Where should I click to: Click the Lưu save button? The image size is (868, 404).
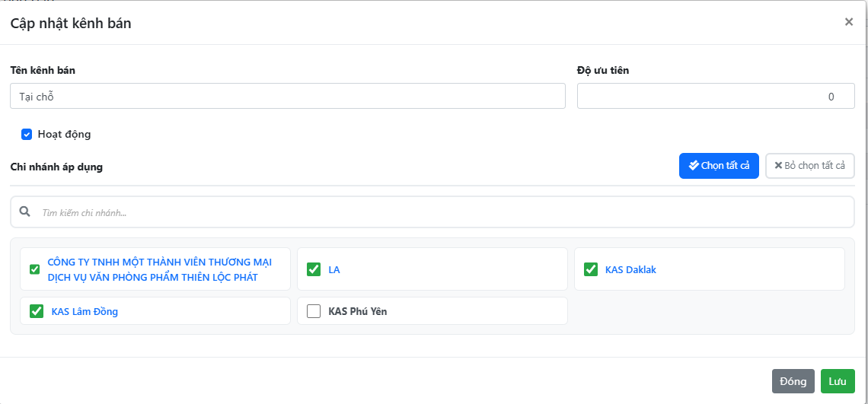coord(838,381)
